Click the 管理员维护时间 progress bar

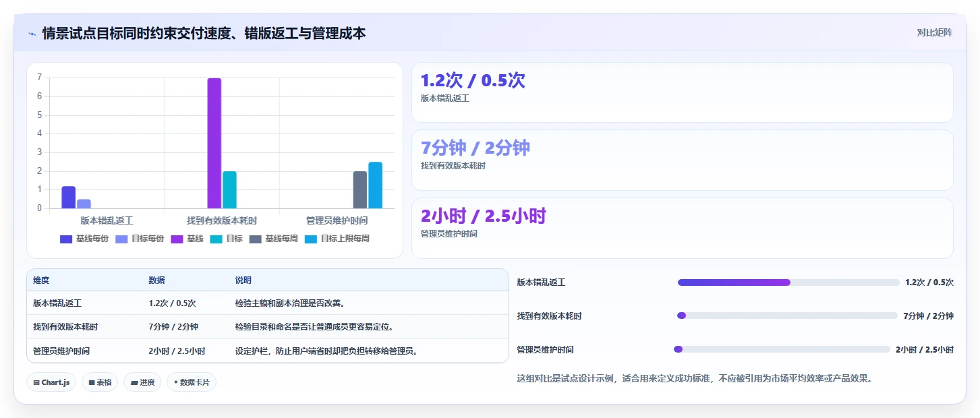[782, 349]
